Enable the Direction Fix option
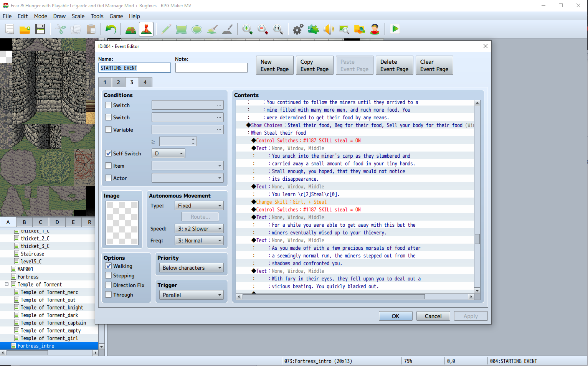Viewport: 588px width, 366px height. (x=109, y=285)
